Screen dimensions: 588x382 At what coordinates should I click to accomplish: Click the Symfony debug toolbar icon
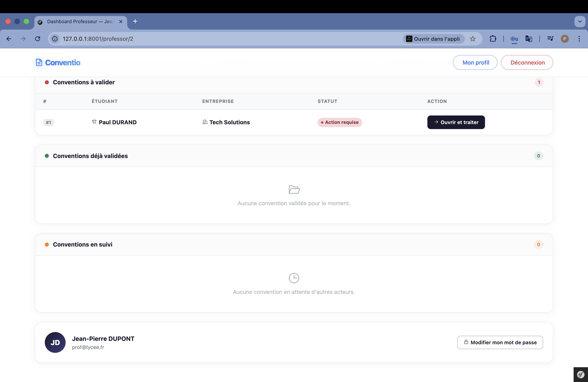(580, 374)
